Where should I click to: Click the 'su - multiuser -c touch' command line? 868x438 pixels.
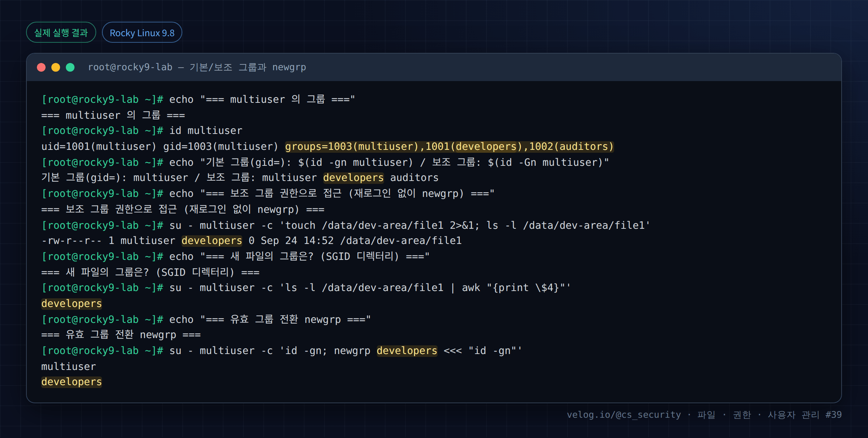pos(346,225)
